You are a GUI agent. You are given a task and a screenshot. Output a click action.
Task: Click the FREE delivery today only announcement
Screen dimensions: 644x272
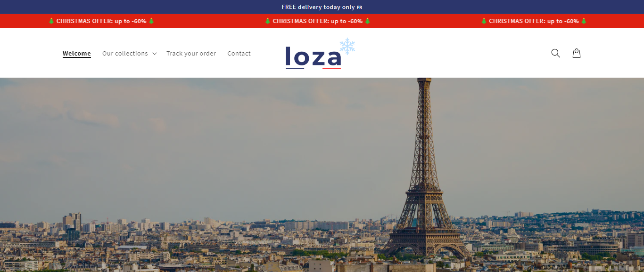(x=318, y=7)
